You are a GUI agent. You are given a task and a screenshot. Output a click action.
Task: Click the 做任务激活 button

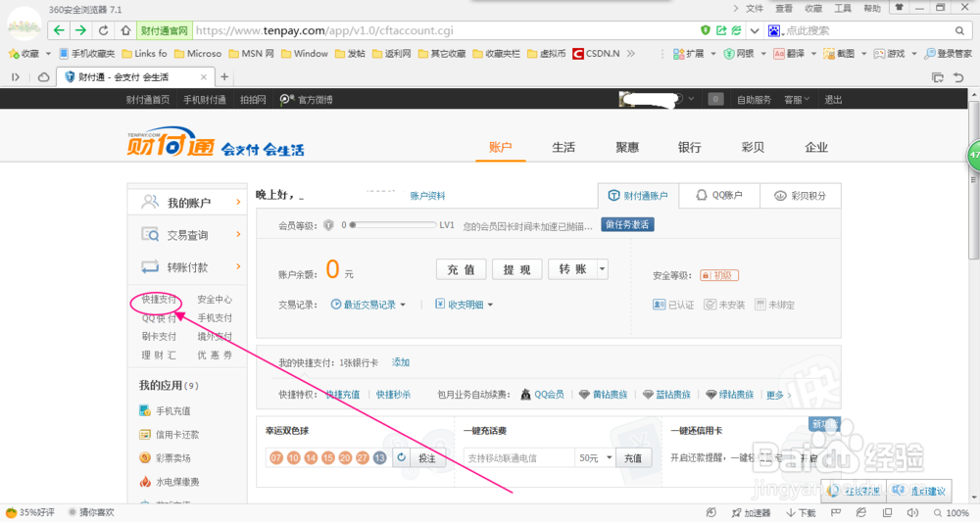[x=627, y=225]
